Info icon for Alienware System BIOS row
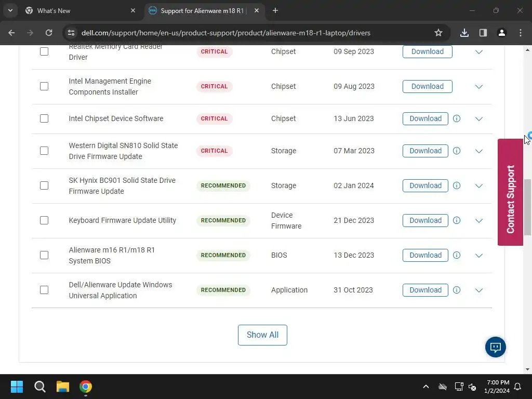The image size is (532, 399). [457, 255]
